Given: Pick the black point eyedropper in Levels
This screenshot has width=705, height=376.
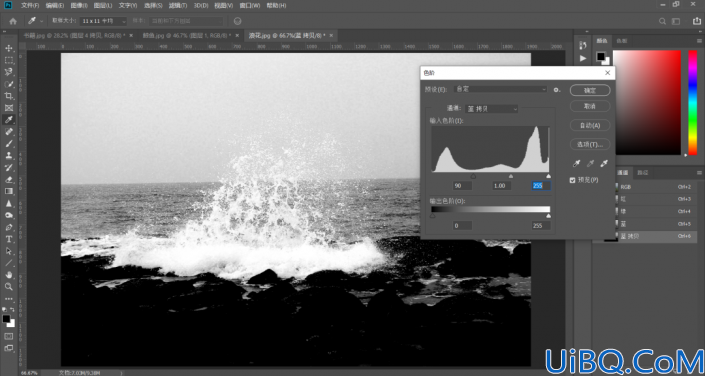Looking at the screenshot, I should (578, 164).
